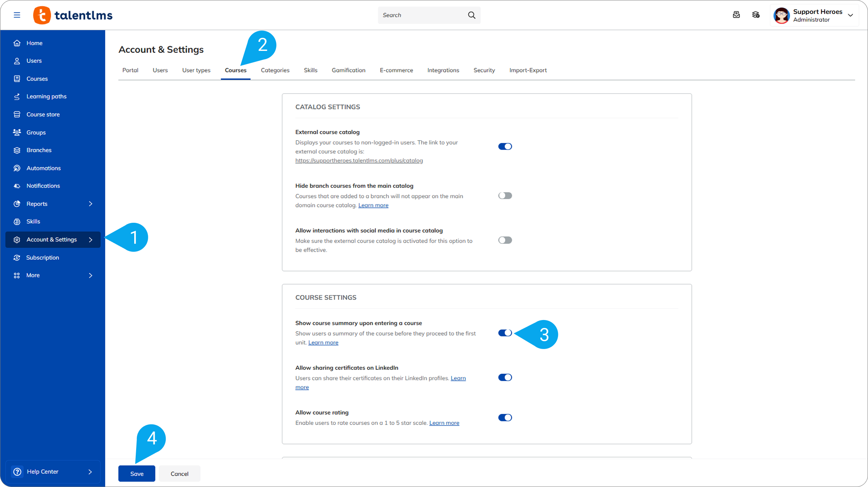
Task: Disable External course catalog toggle
Action: click(505, 147)
